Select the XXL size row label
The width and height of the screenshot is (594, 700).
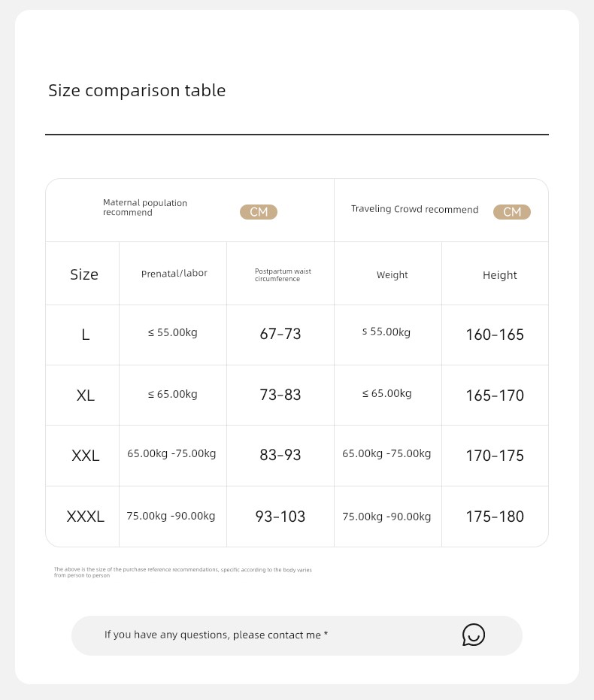click(86, 456)
